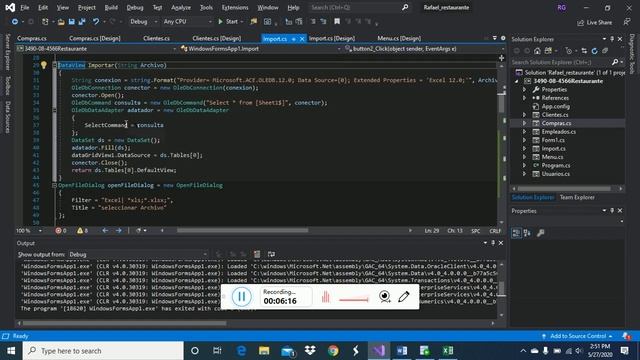Open the solution configuration Debug dropdown
Screen dimensions: 640x360
pos(143,21)
